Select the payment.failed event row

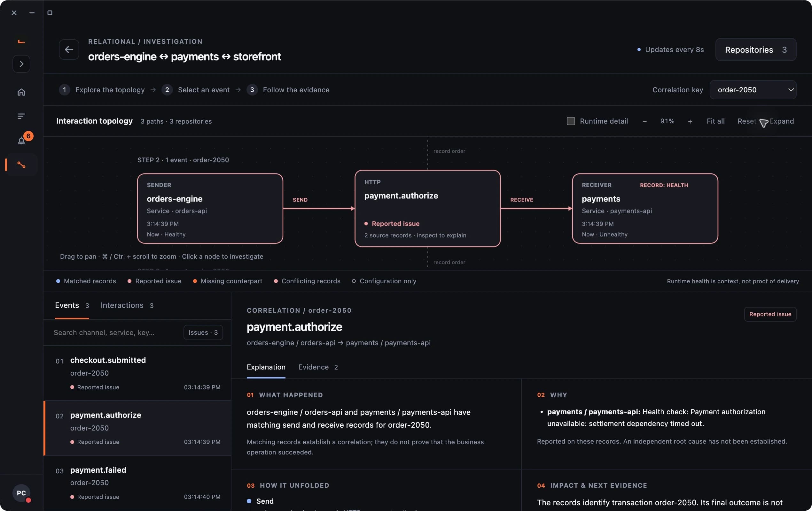tap(137, 483)
